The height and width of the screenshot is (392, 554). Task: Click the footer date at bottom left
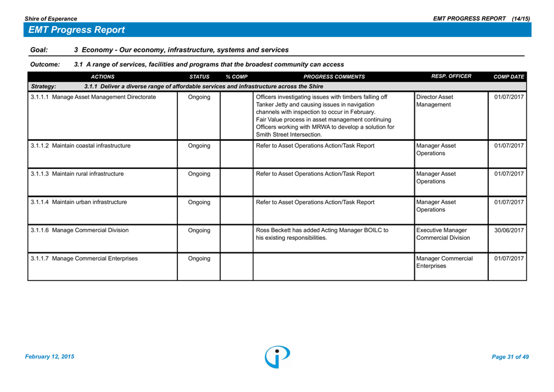50,357
